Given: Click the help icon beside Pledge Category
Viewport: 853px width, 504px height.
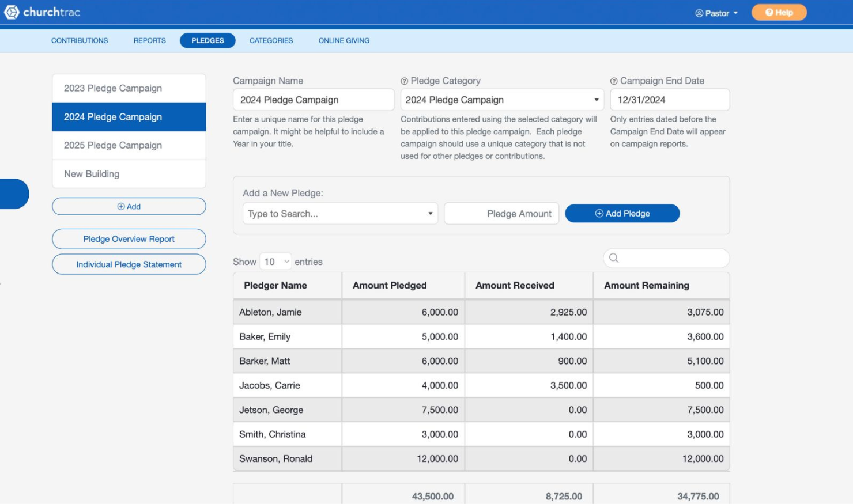Looking at the screenshot, I should (403, 81).
